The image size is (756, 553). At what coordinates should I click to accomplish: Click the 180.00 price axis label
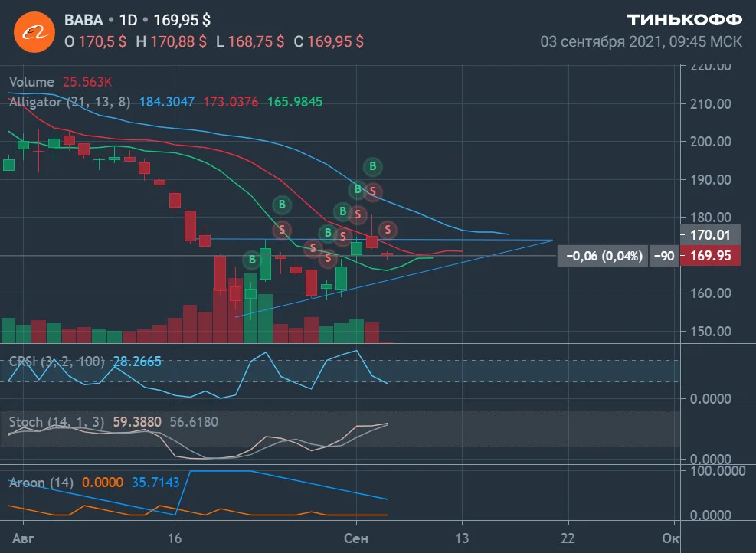(x=711, y=217)
